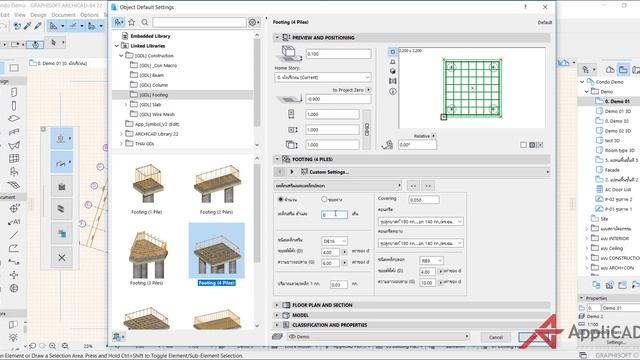Select the text A1 tool
Viewport: 640px width, 360px height.
tap(14, 222)
